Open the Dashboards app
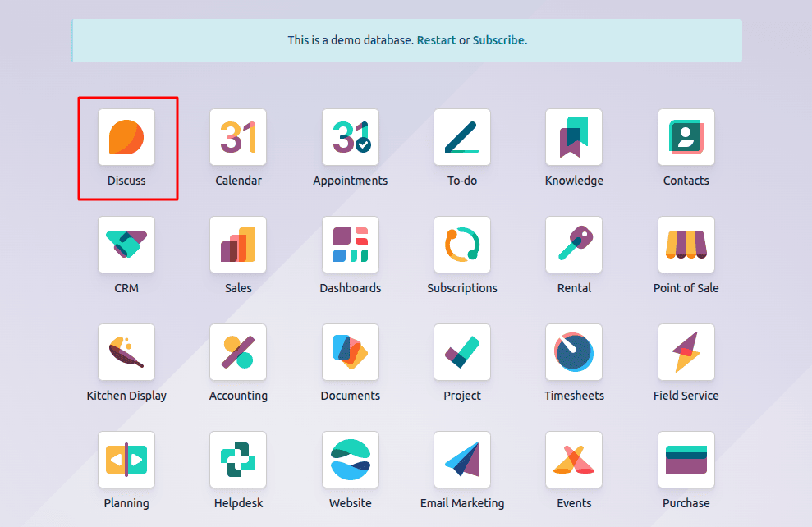Viewport: 812px width, 527px height. [350, 244]
